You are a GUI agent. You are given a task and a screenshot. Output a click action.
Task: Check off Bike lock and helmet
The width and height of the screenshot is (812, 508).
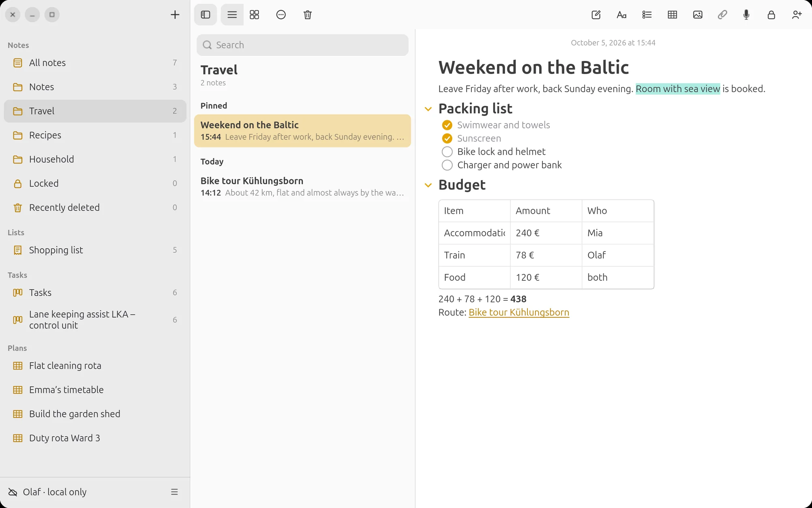click(x=447, y=152)
